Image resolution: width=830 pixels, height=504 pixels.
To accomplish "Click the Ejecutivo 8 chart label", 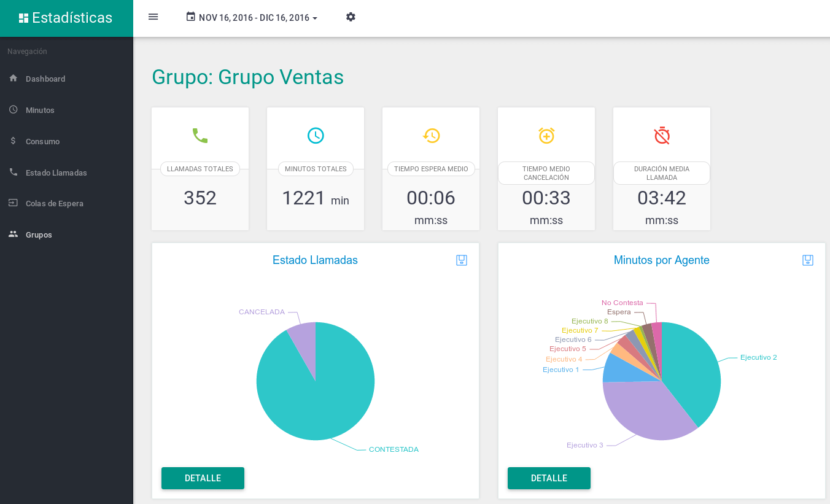I will pyautogui.click(x=589, y=321).
